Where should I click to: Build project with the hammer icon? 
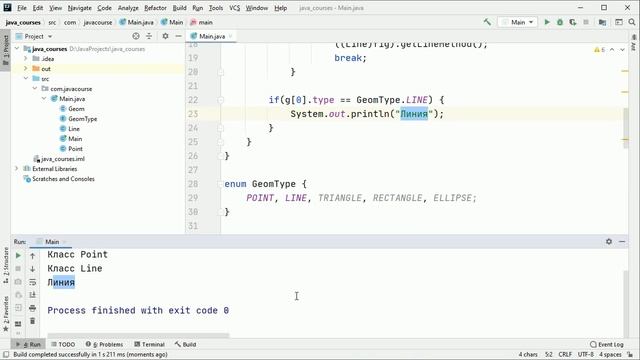(x=487, y=22)
